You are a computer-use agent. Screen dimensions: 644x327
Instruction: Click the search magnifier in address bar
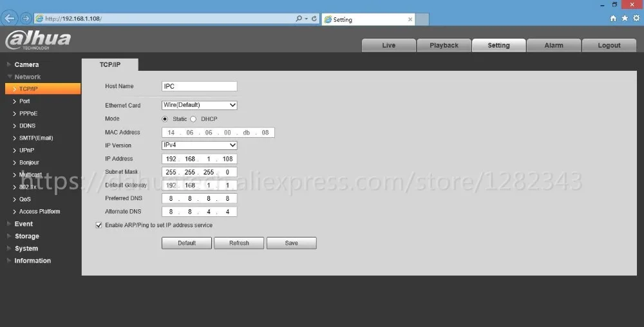coord(299,19)
